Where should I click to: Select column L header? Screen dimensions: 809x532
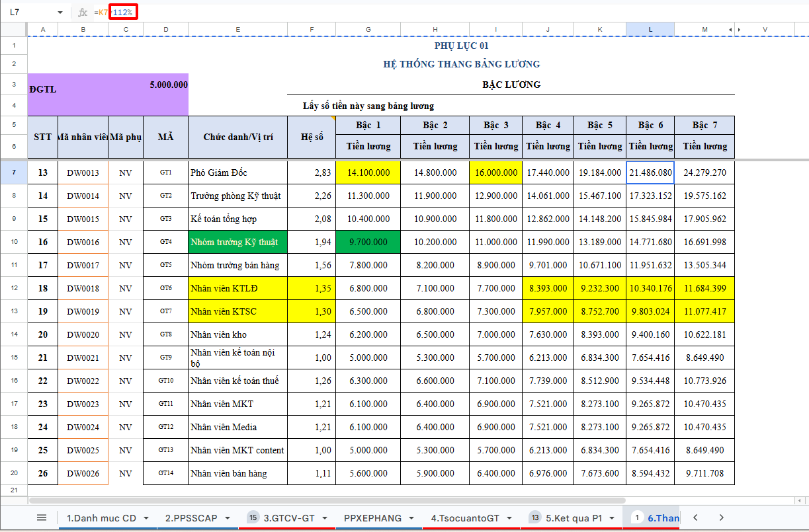(x=650, y=30)
